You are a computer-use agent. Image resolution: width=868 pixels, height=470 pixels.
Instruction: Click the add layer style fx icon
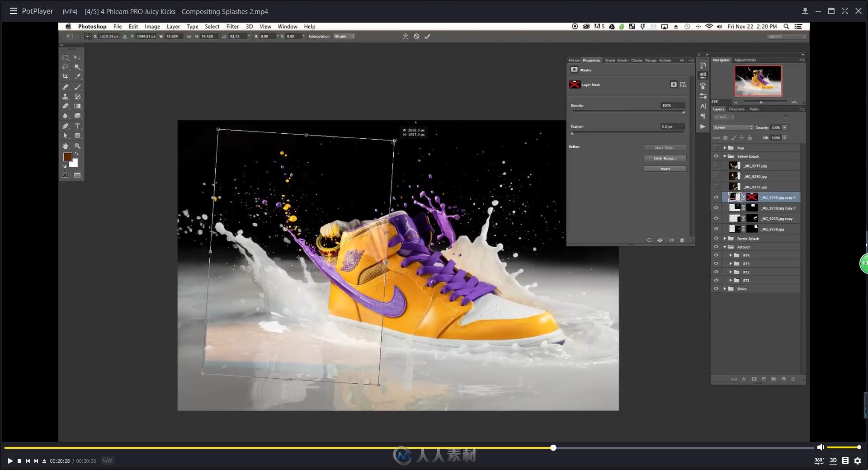pos(744,379)
